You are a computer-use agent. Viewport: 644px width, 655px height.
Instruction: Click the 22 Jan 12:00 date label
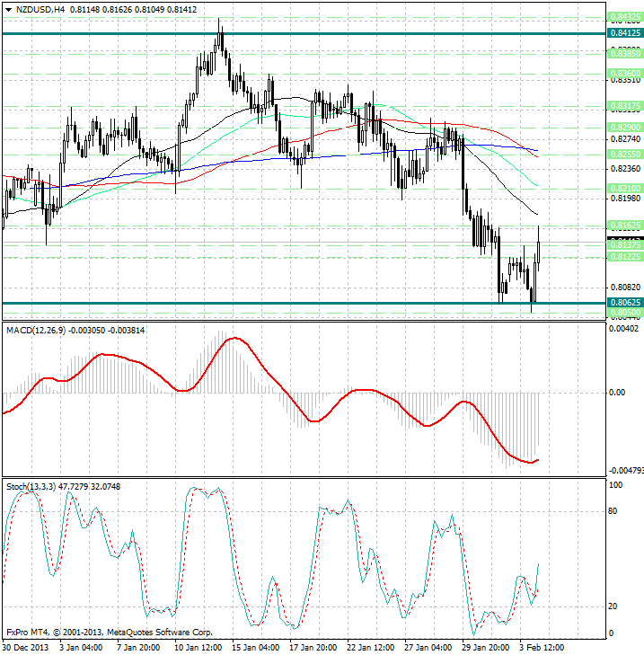371,648
